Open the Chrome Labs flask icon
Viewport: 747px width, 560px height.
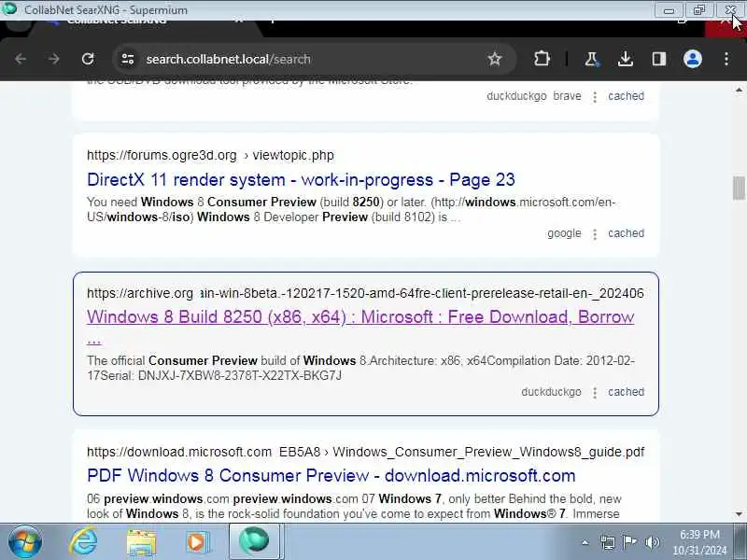click(x=591, y=59)
